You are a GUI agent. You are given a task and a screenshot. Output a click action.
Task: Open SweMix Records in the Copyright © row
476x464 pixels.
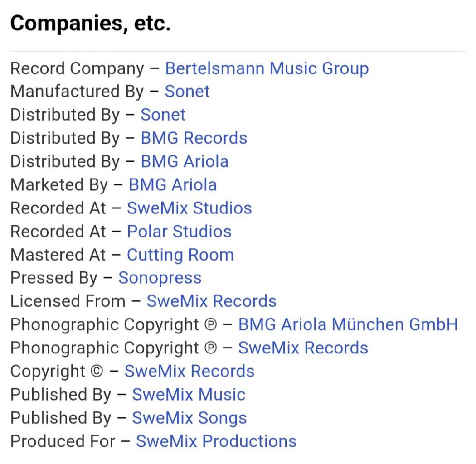click(189, 371)
